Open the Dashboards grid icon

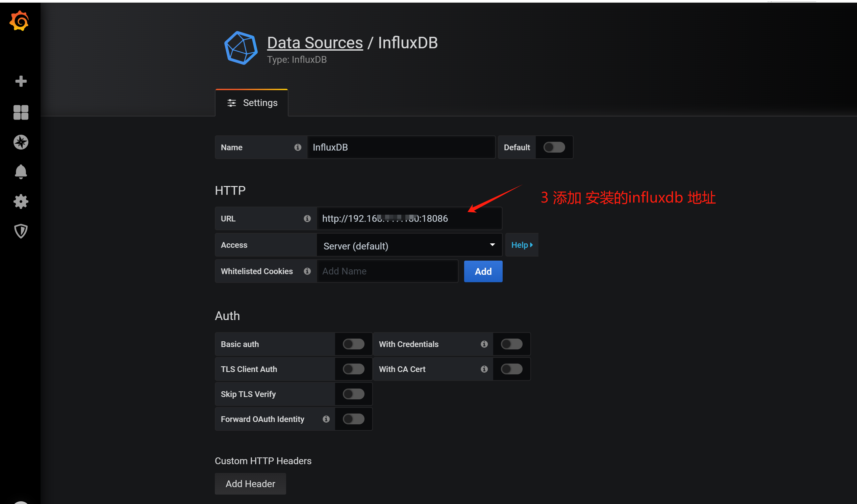21,112
